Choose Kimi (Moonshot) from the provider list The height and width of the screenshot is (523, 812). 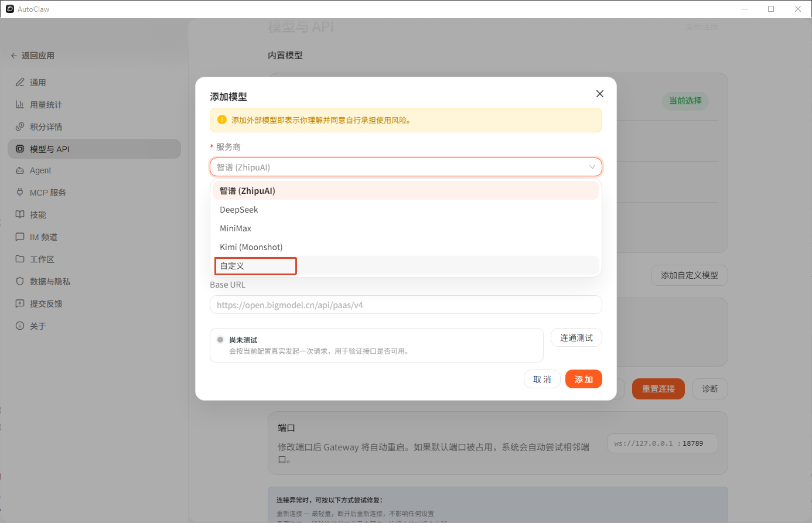pos(405,247)
